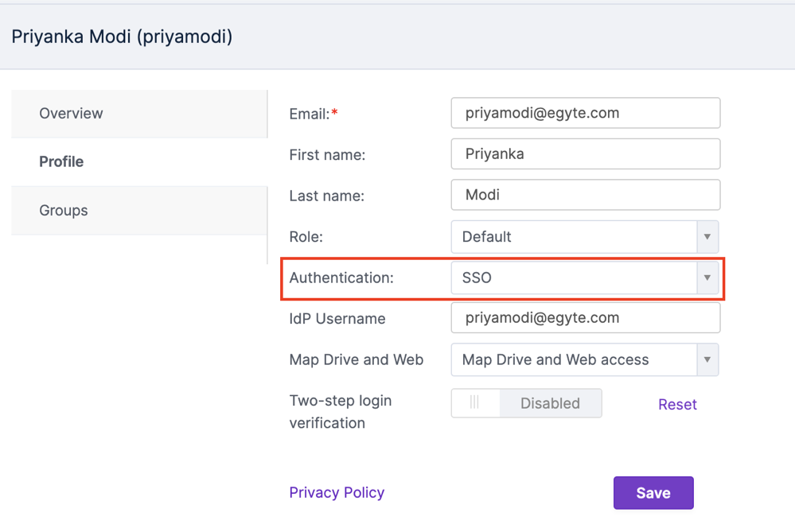Reset two-step login verification
The height and width of the screenshot is (532, 795).
677,404
